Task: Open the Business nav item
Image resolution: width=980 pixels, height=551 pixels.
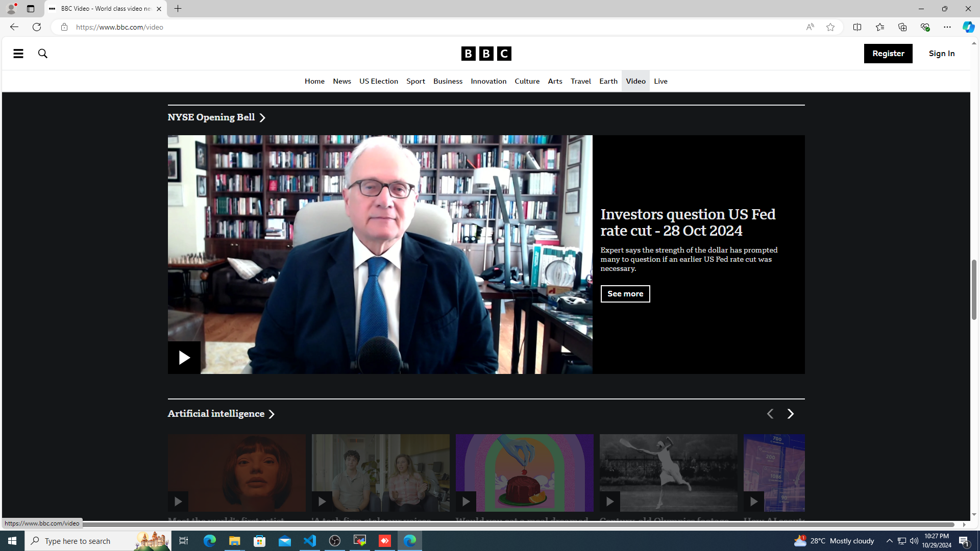Action: coord(448,81)
